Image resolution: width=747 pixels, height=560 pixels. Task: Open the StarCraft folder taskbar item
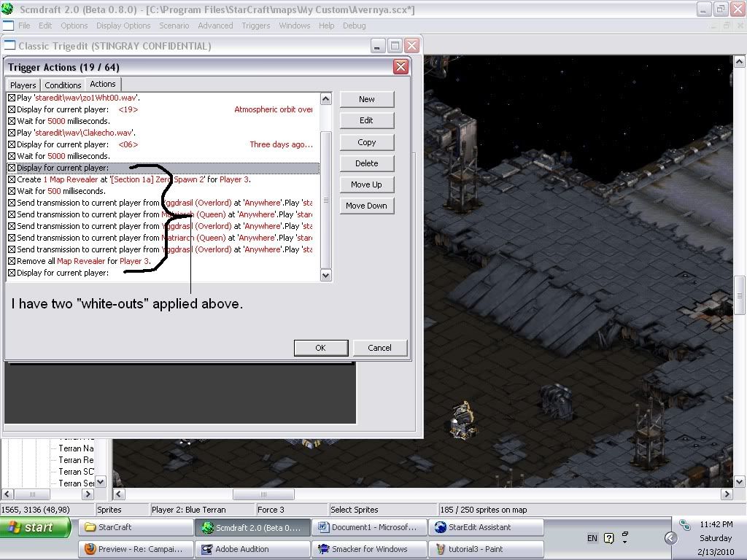click(x=136, y=527)
